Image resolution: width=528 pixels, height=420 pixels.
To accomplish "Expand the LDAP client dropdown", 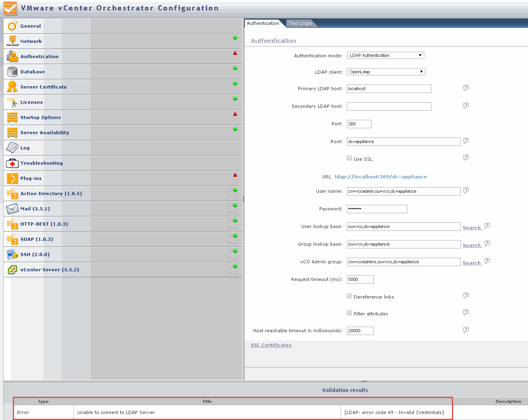I will (x=385, y=72).
